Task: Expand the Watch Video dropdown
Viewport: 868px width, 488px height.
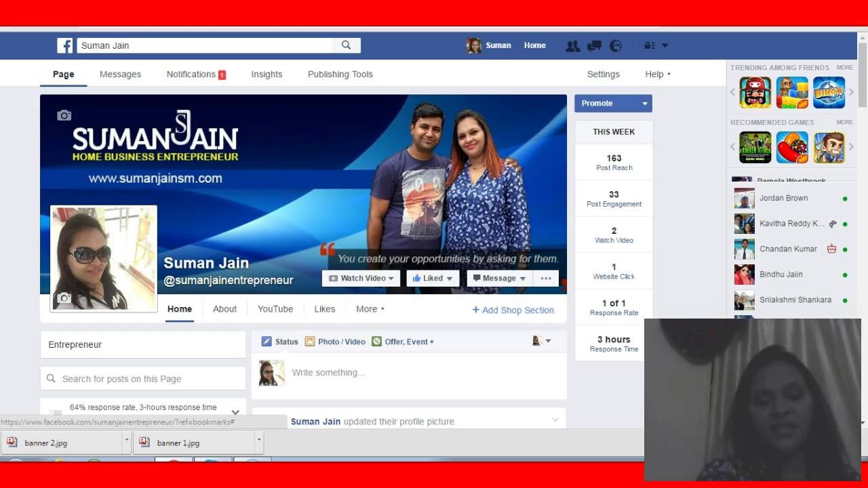Action: point(391,279)
